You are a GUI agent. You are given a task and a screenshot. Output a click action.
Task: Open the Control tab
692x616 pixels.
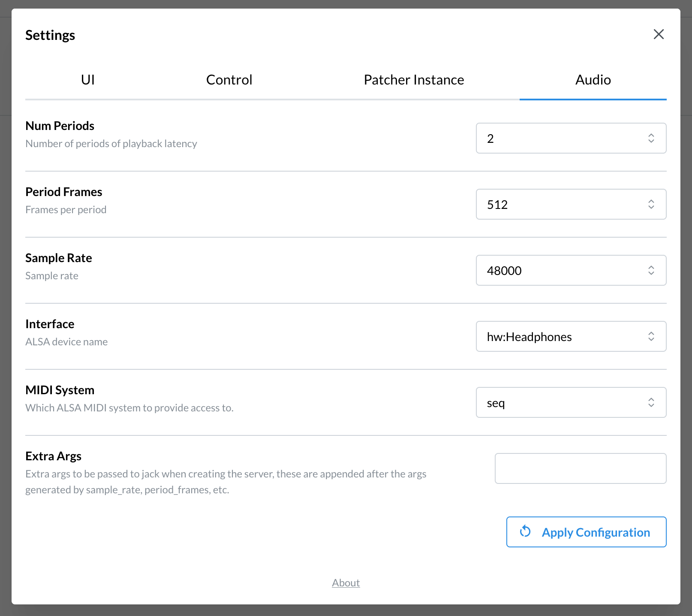[229, 80]
